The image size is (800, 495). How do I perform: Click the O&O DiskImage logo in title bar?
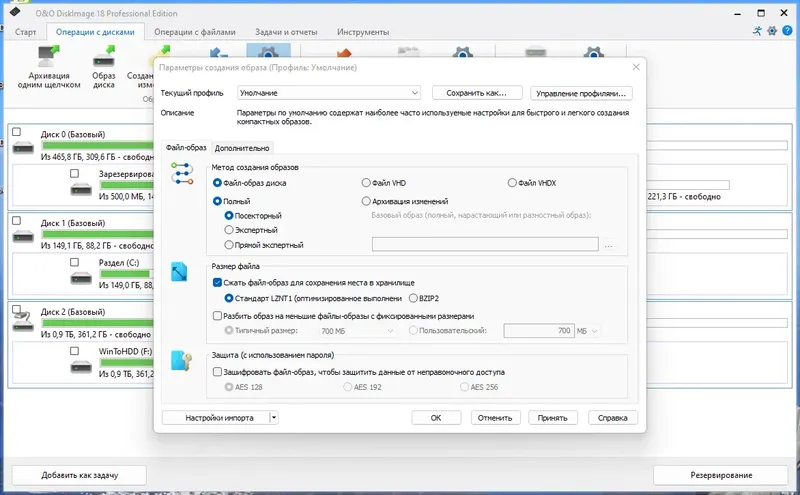click(15, 12)
